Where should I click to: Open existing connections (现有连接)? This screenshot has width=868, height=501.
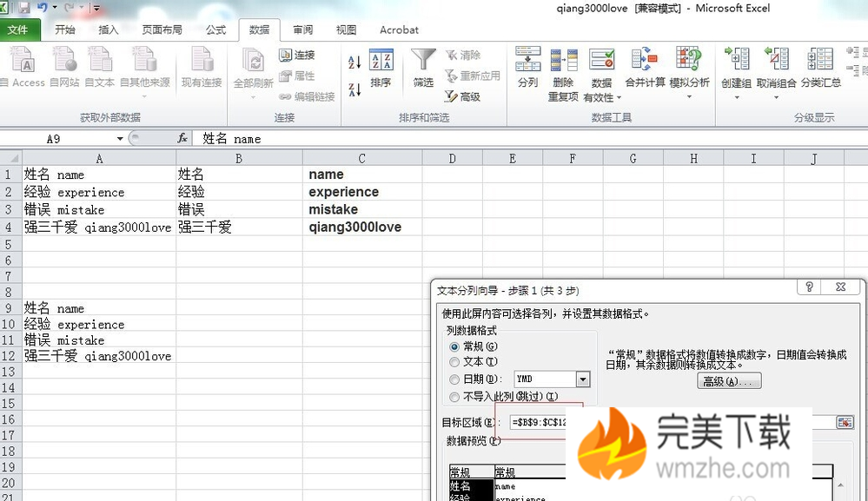pos(202,68)
